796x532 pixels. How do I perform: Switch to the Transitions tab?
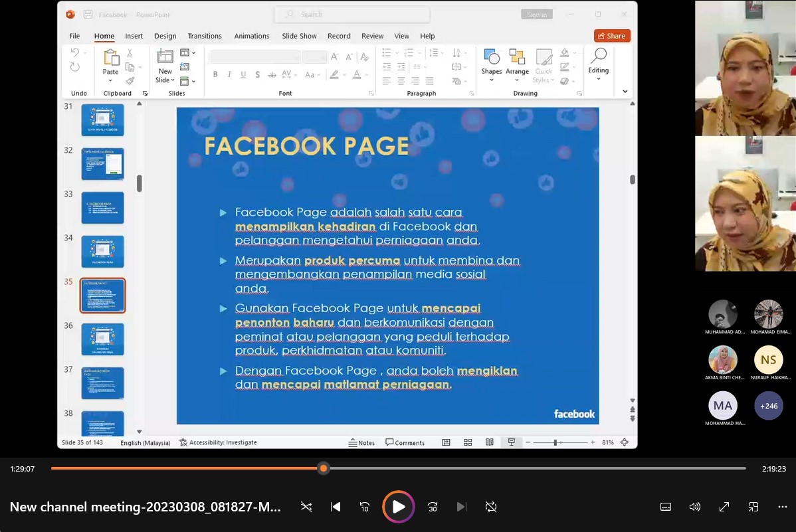click(205, 36)
